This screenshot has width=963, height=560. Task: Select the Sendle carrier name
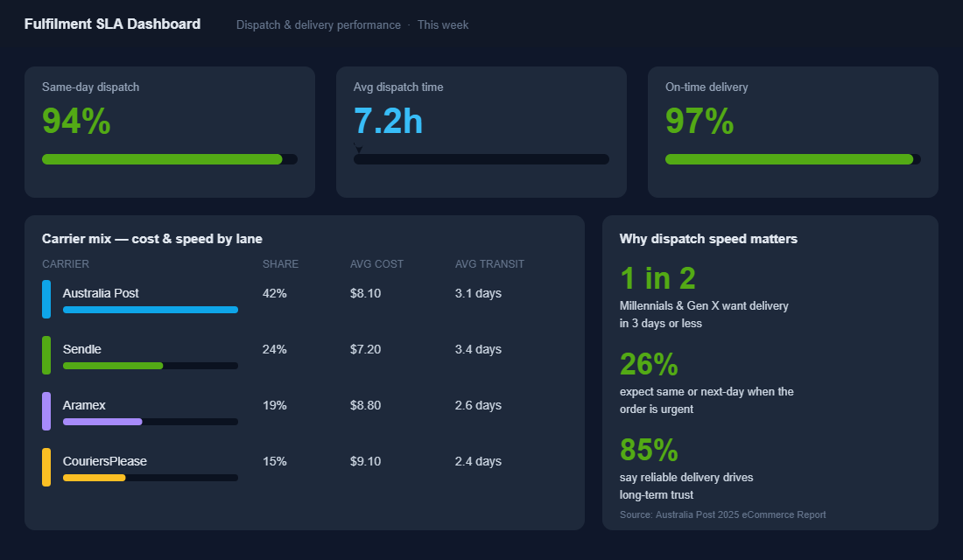[81, 349]
